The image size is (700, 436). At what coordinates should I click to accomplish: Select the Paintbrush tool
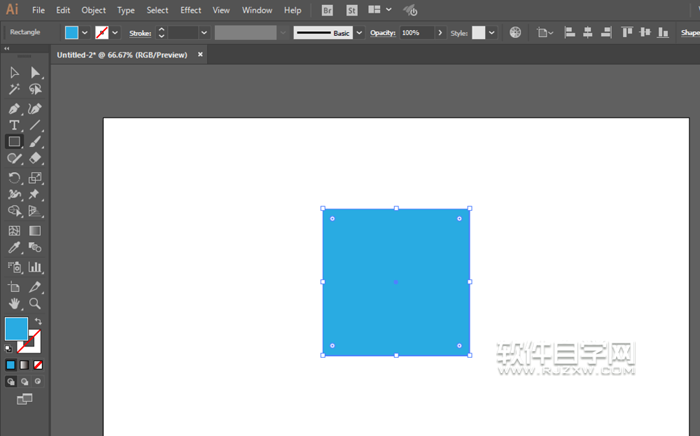pyautogui.click(x=35, y=142)
